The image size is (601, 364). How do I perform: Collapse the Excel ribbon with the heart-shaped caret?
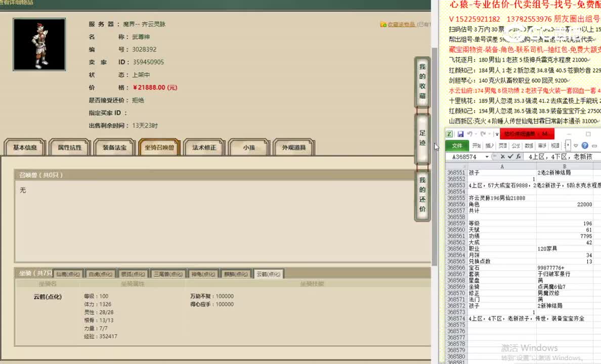click(x=576, y=146)
